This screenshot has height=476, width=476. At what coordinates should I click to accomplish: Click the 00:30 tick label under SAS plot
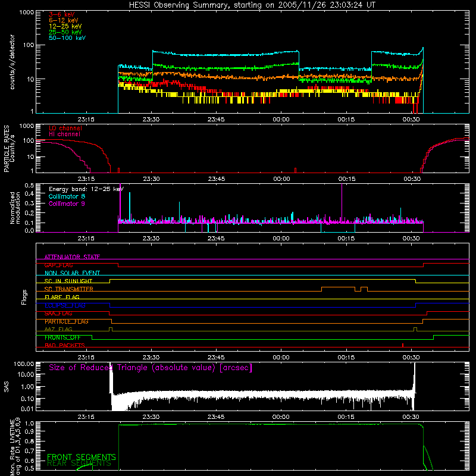[x=411, y=417]
